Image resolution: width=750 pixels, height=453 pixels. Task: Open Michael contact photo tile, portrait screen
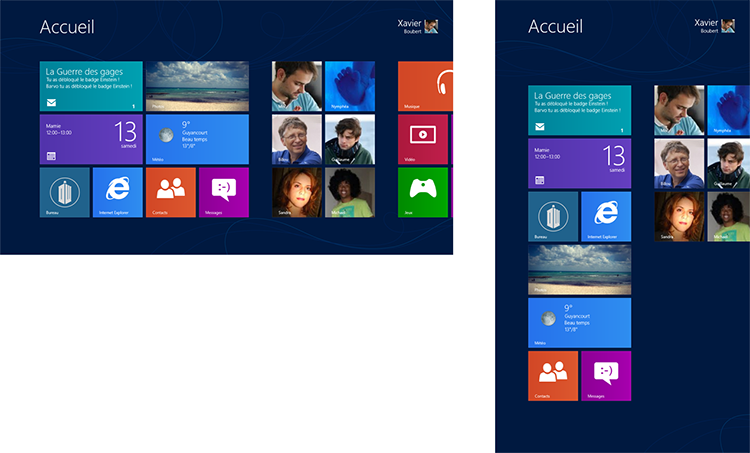tap(728, 216)
